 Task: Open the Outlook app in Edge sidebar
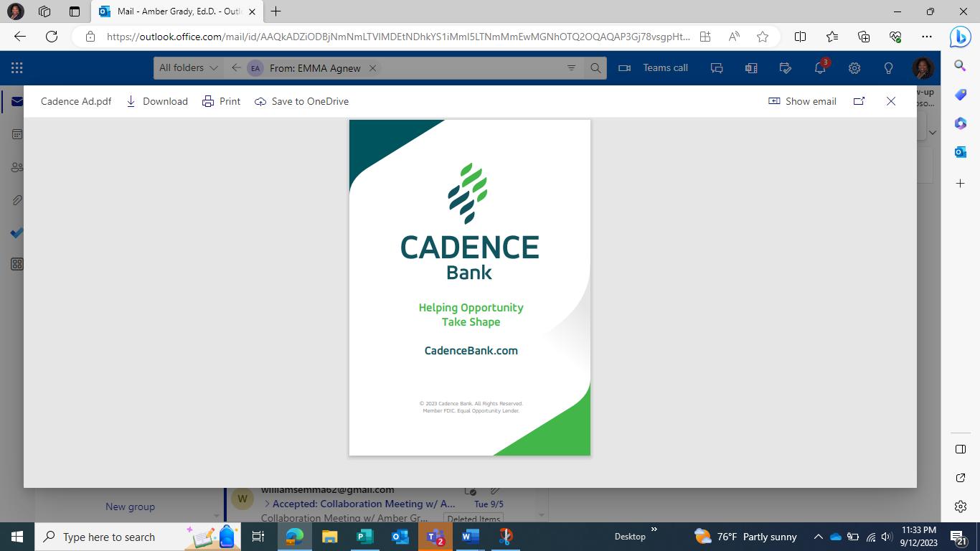pyautogui.click(x=960, y=152)
